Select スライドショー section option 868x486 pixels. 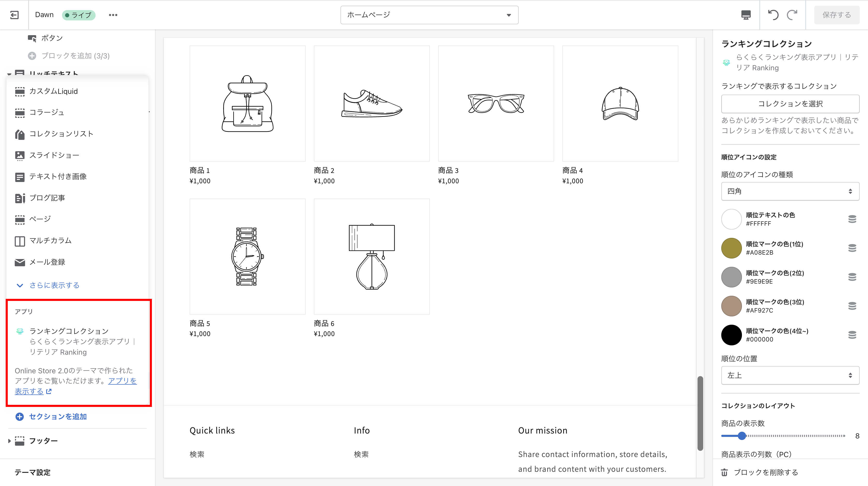click(54, 155)
